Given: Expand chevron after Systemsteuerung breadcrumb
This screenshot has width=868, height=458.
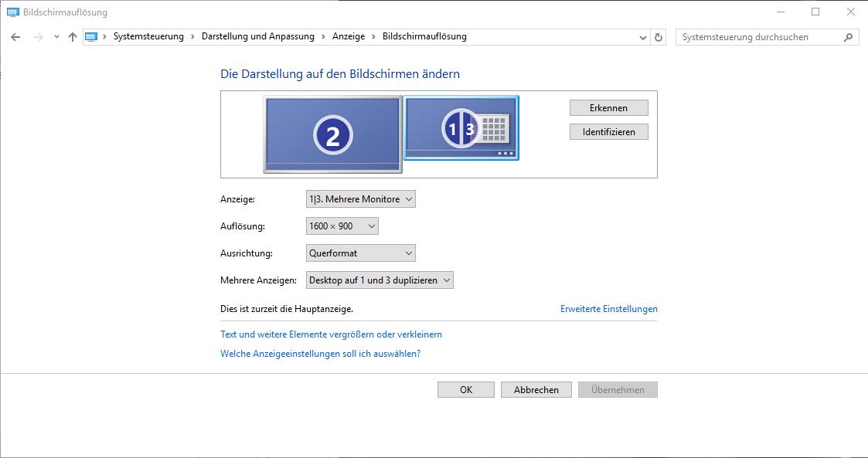Looking at the screenshot, I should click(192, 37).
